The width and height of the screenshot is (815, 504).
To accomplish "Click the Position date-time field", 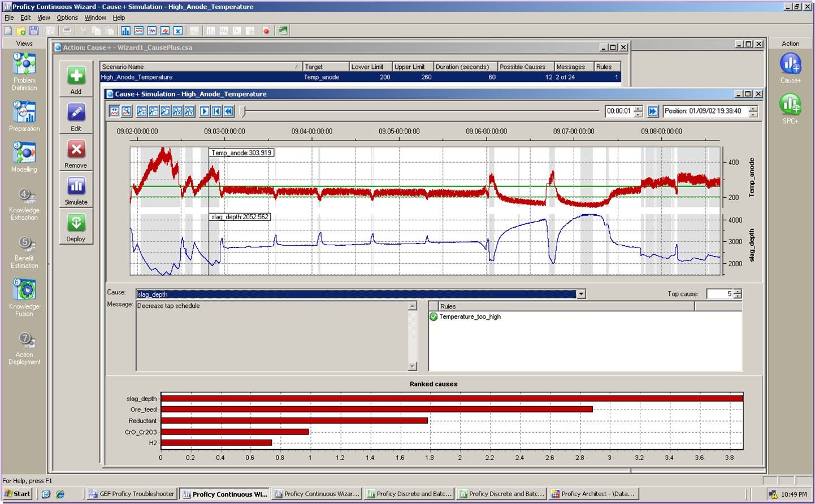I will pos(705,111).
